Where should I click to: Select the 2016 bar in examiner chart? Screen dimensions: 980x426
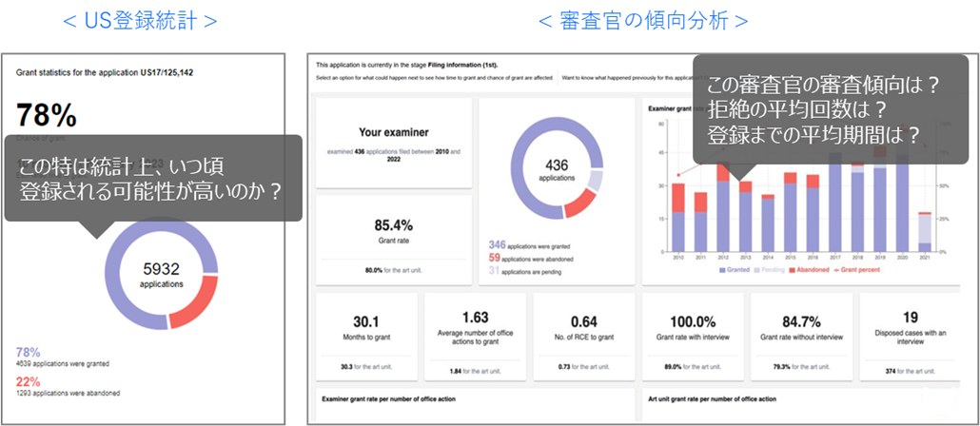tap(813, 213)
